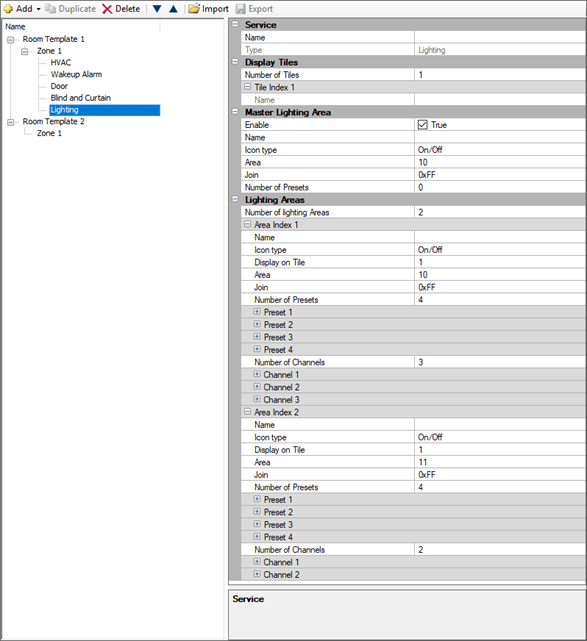Screen dimensions: 587x641
Task: Expand Channel 3 under Area Index 1
Action: coord(257,399)
